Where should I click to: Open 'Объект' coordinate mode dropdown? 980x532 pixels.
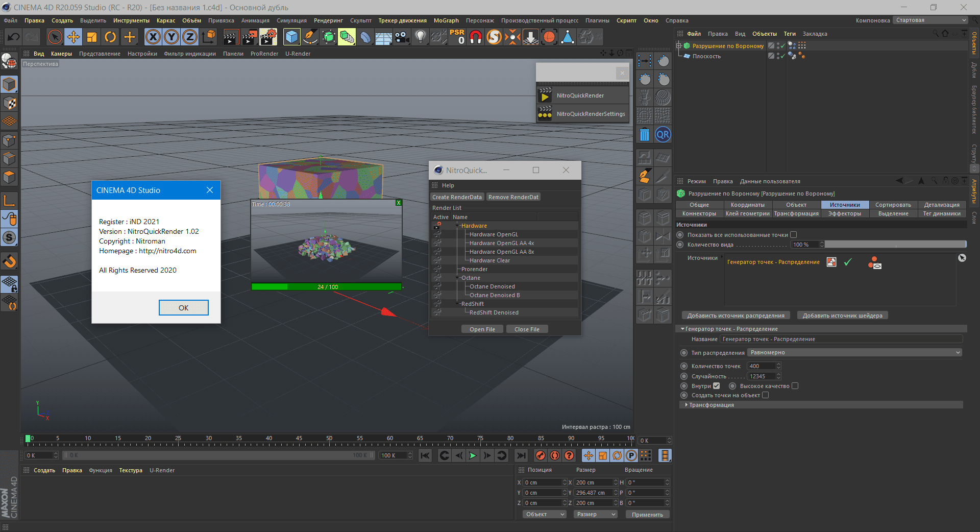point(545,515)
